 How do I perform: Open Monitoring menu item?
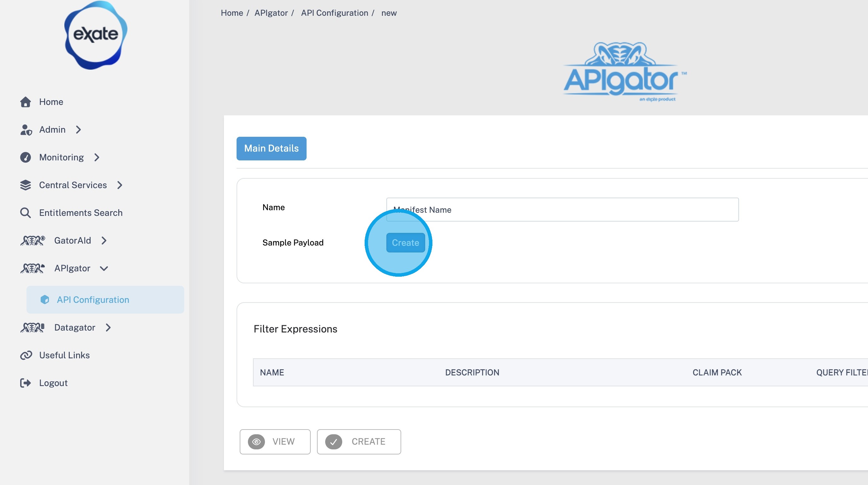61,157
